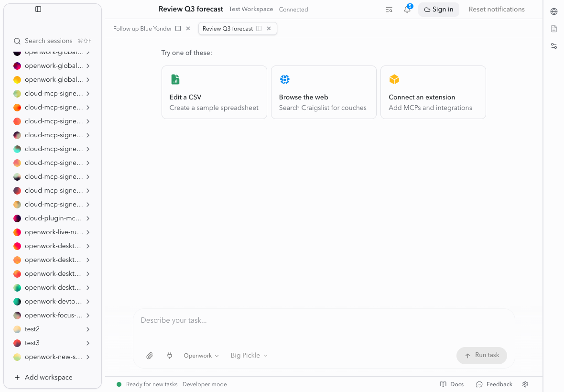
Task: Click the green spreadsheet icon for Edit a CSV
Action: (175, 79)
